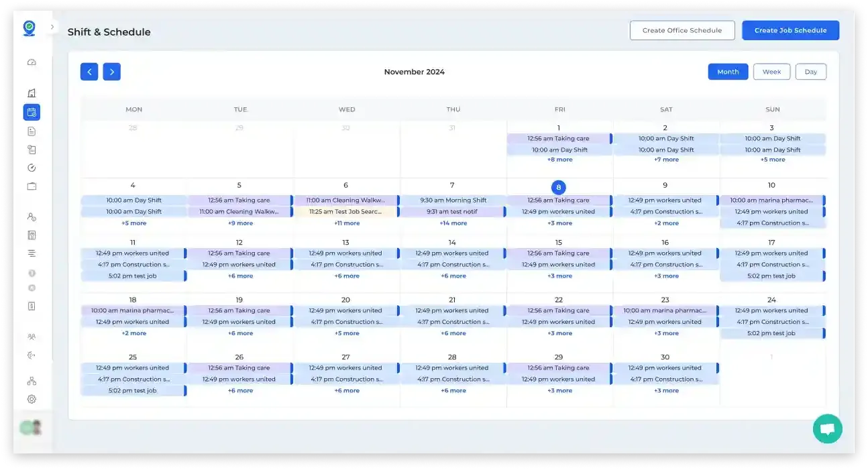Click the user avatar at sidebar bottom
The height and width of the screenshot is (470, 868).
coord(30,427)
